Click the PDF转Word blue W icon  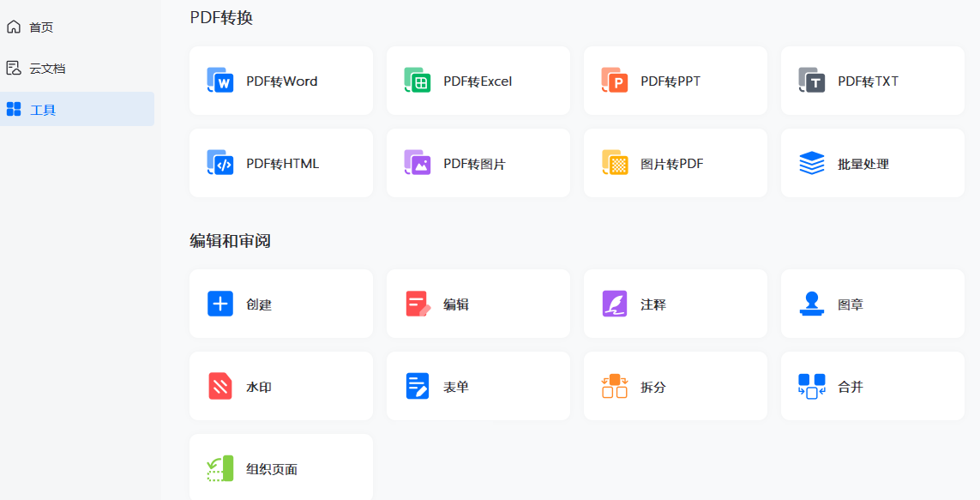220,81
